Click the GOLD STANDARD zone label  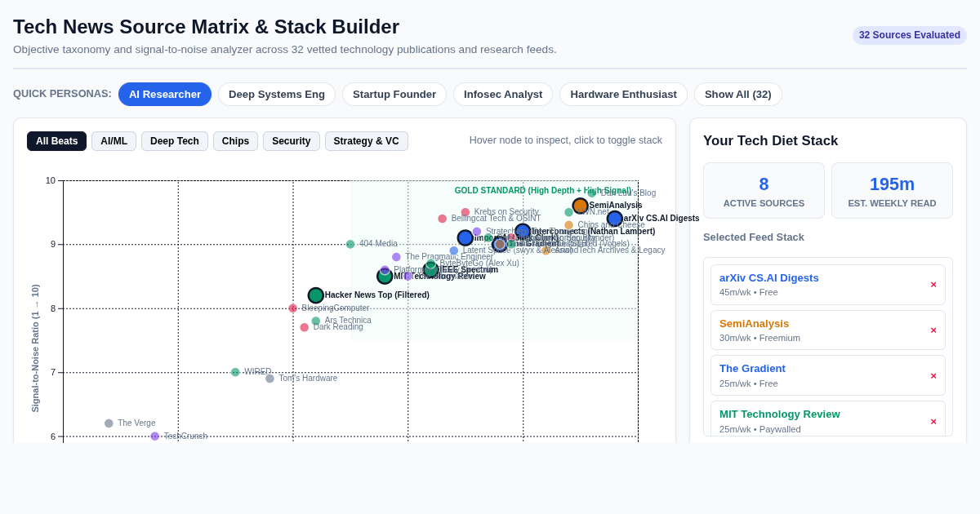pyautogui.click(x=543, y=191)
